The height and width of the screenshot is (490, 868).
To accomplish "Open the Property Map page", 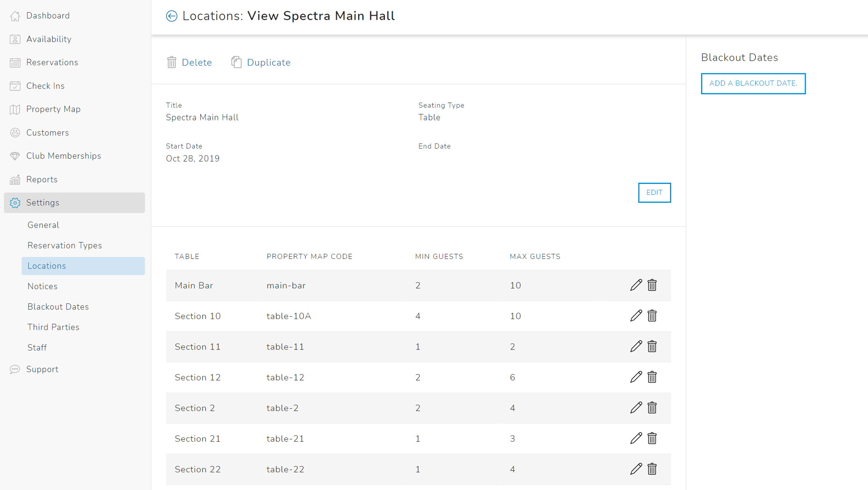I will 53,109.
